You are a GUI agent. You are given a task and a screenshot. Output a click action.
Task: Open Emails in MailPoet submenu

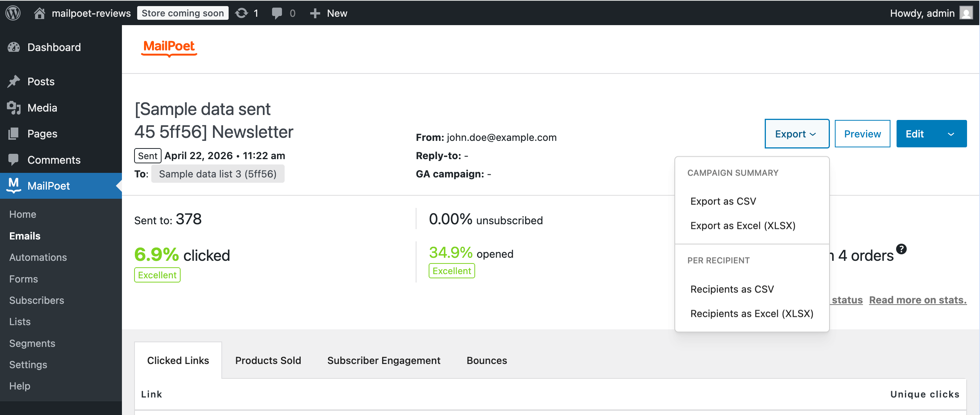(x=25, y=236)
